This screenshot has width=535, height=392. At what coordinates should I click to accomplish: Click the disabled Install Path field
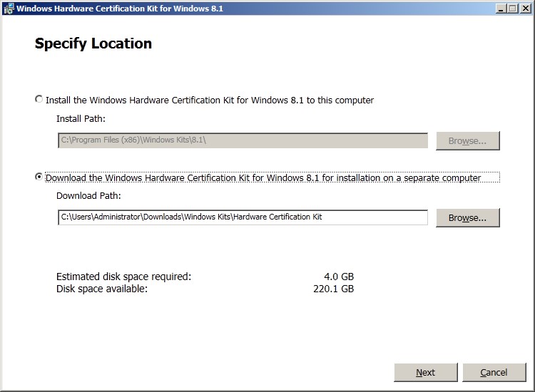coord(243,140)
